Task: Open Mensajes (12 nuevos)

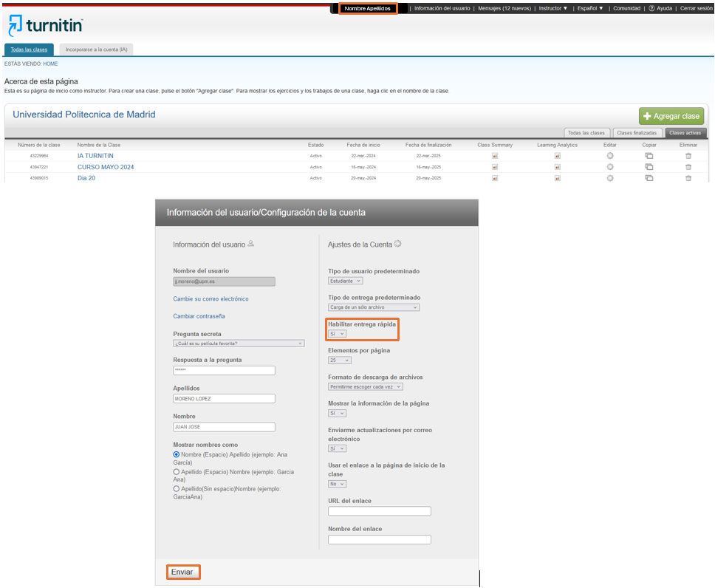Action: tap(504, 8)
